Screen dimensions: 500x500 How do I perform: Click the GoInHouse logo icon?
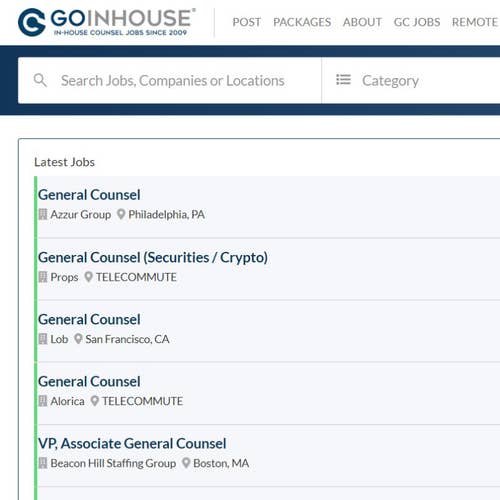point(32,22)
